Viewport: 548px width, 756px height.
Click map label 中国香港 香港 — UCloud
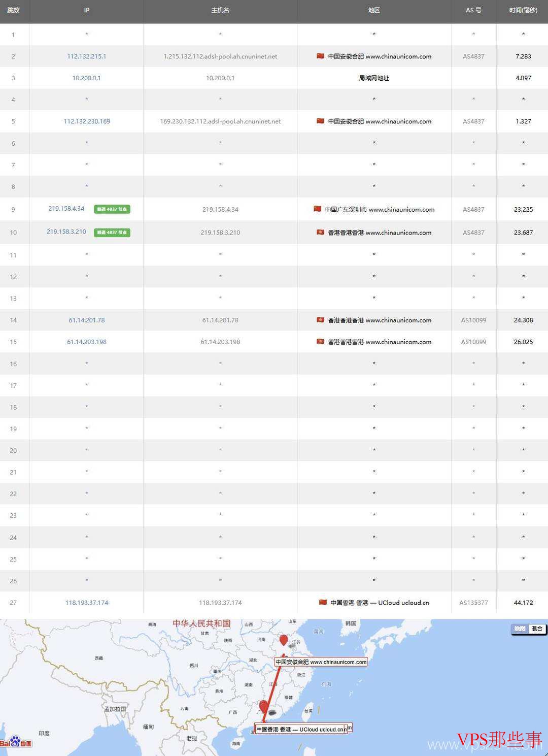pyautogui.click(x=300, y=729)
